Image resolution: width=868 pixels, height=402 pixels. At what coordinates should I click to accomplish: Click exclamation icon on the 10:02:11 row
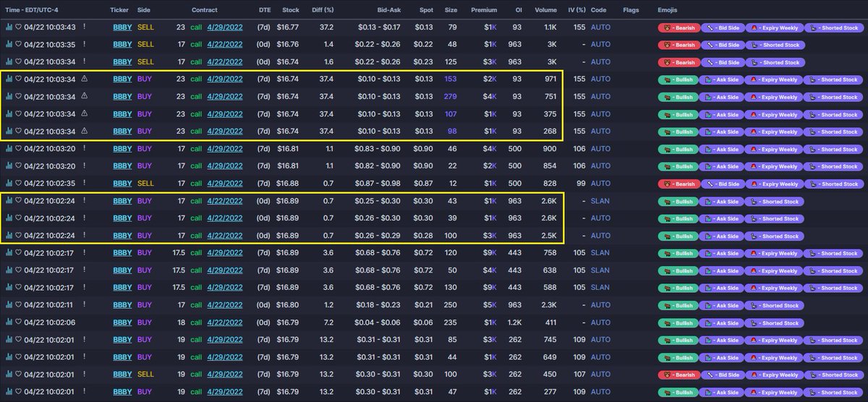tap(84, 305)
